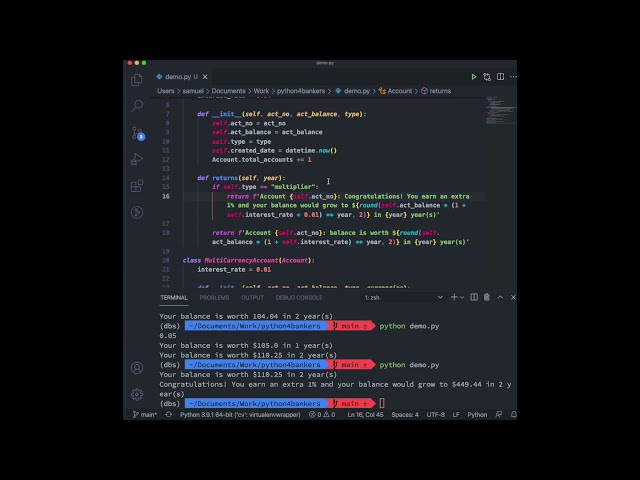640x480 pixels.
Task: Split the editor to the right
Action: point(500,77)
